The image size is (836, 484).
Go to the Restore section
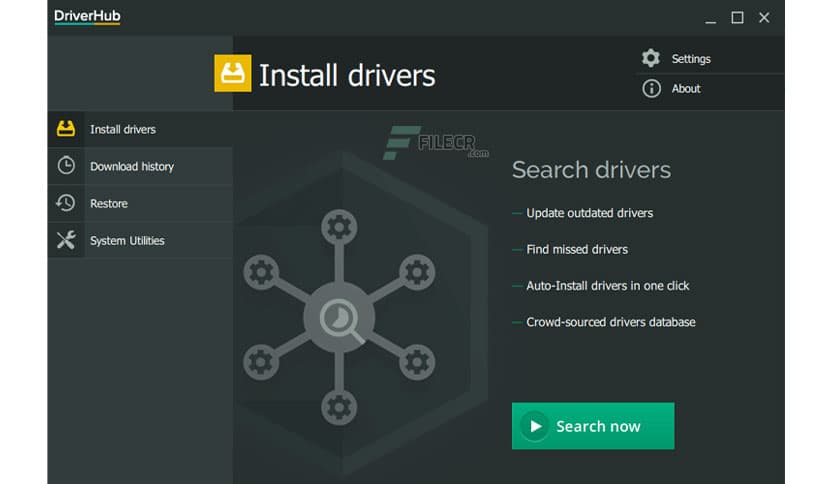pos(140,203)
